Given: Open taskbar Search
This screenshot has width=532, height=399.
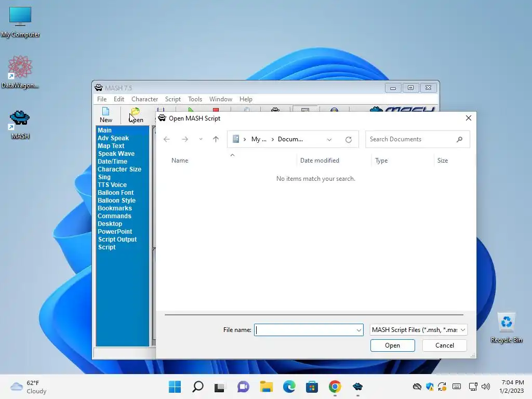Looking at the screenshot, I should point(198,387).
